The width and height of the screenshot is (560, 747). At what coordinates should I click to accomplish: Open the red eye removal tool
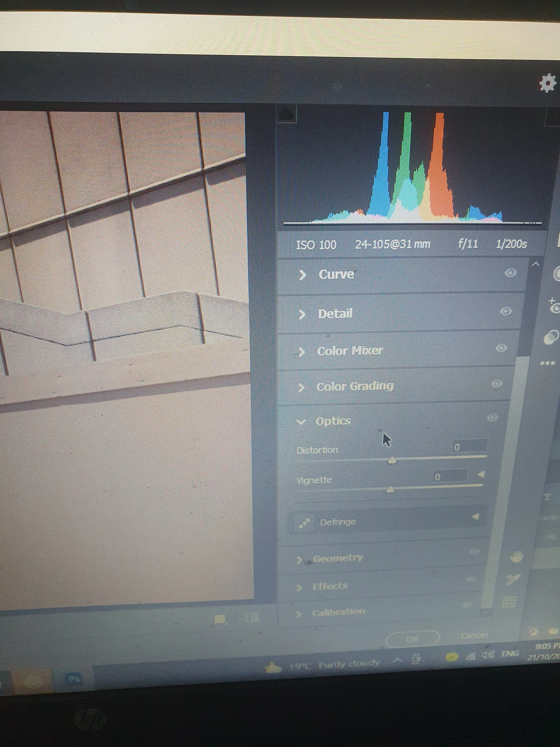pyautogui.click(x=554, y=306)
